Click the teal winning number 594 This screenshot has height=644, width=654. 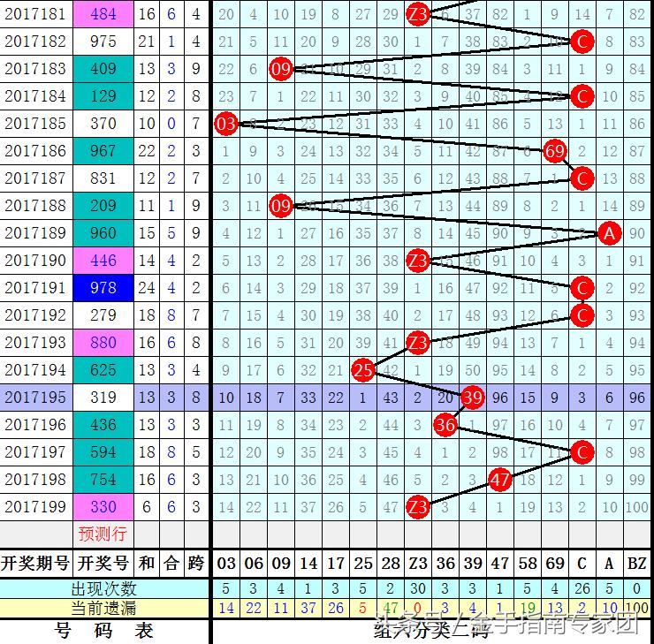[x=103, y=452]
